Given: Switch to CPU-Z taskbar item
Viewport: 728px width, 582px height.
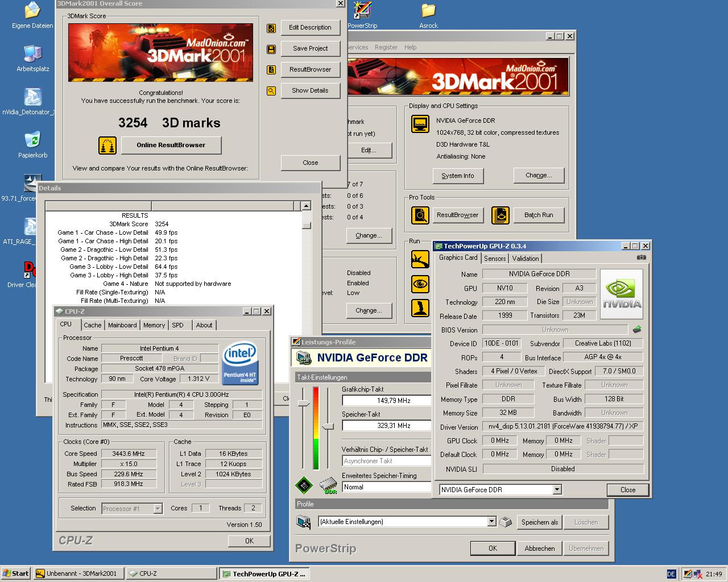Looking at the screenshot, I should click(x=171, y=574).
